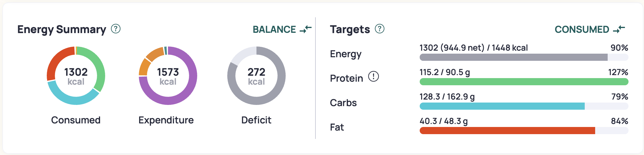Toggle the CONSUMED view label
The image size is (644, 155).
point(582,30)
